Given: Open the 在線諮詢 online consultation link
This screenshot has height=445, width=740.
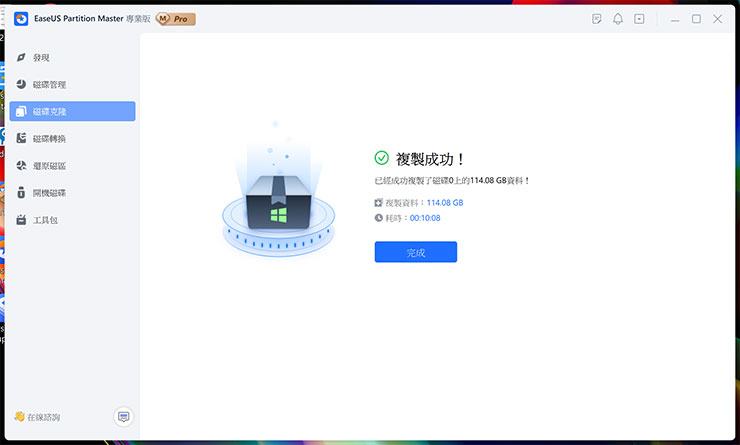Looking at the screenshot, I should [x=43, y=417].
